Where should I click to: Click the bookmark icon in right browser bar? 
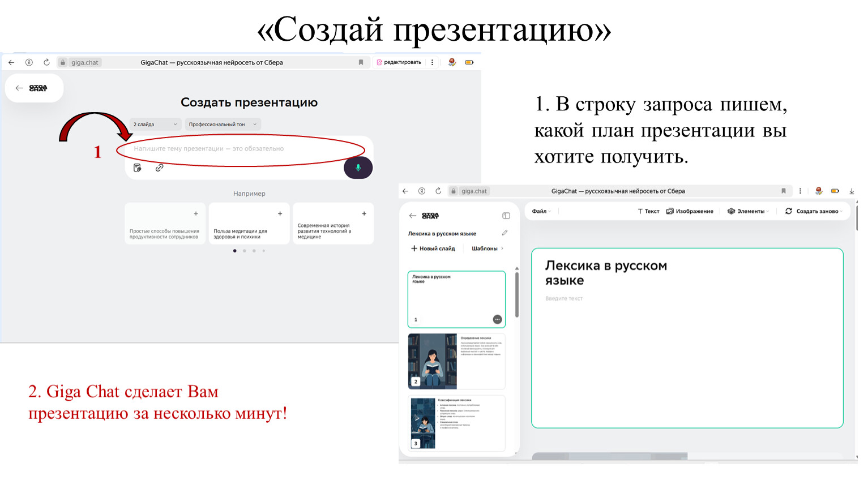point(784,191)
